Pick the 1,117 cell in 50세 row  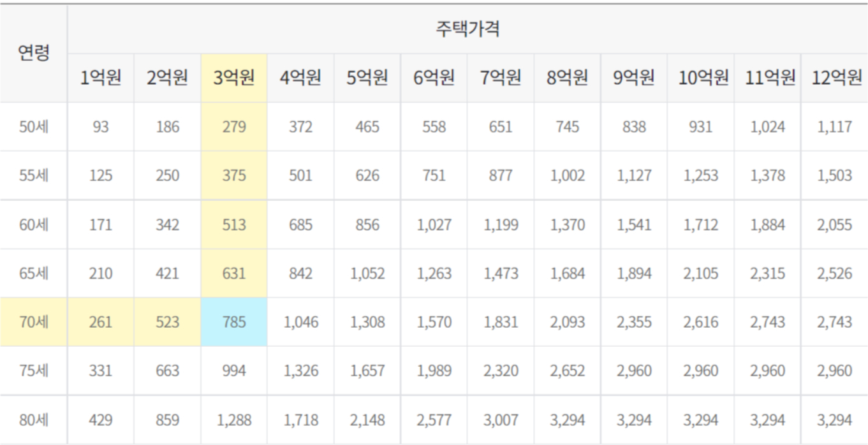point(835,127)
